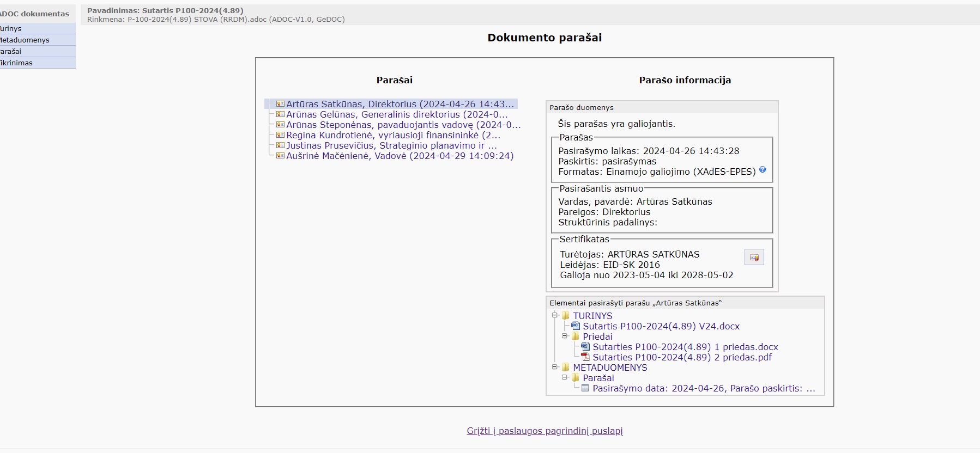Select Arūnas Steponėnas signature entry
The width and height of the screenshot is (980, 453).
(403, 125)
